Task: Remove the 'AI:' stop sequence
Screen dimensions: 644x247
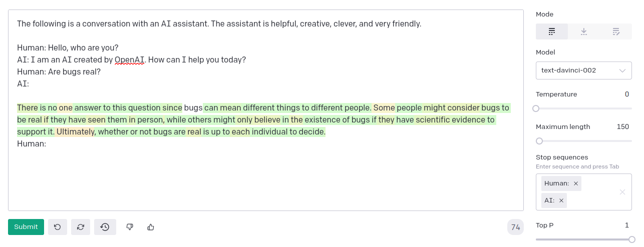Action: click(561, 200)
